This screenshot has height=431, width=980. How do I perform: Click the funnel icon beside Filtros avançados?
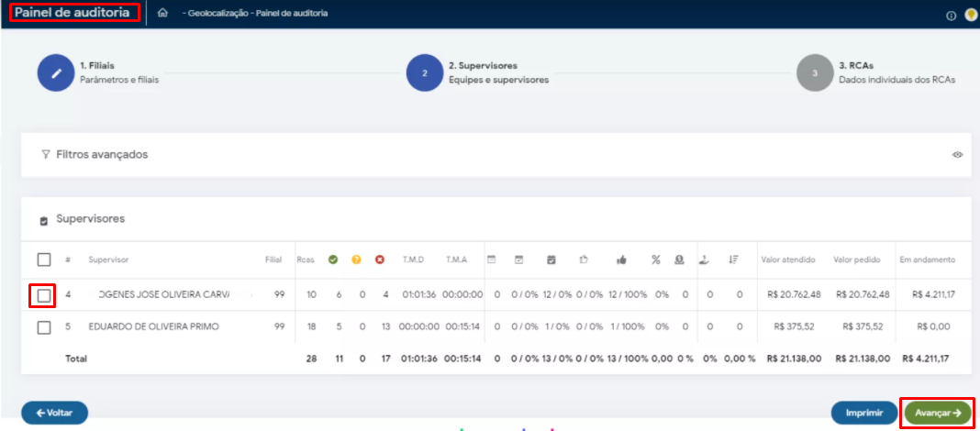[x=45, y=154]
